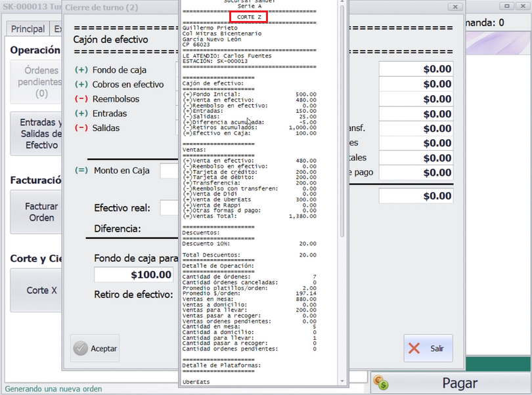Open Entradas y Salidas de Efectivo
This screenshot has height=395, width=532.
click(x=38, y=134)
